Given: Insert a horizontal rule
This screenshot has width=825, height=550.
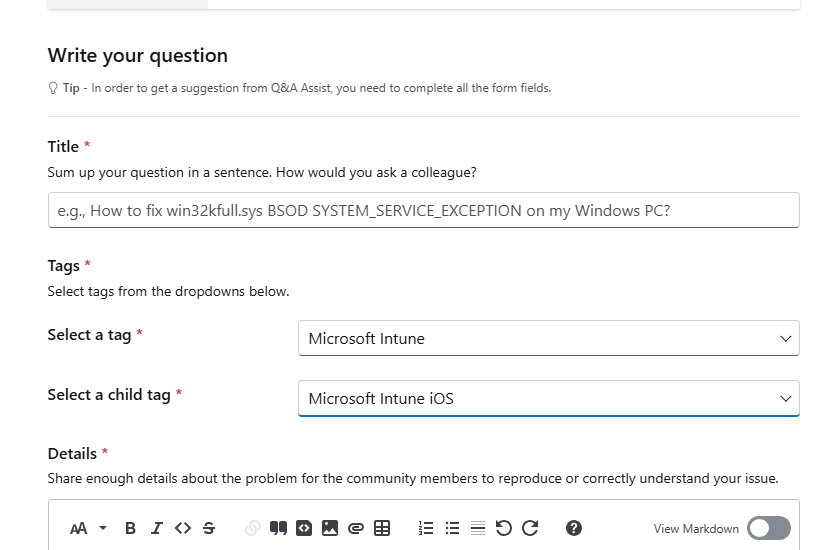Looking at the screenshot, I should (478, 528).
